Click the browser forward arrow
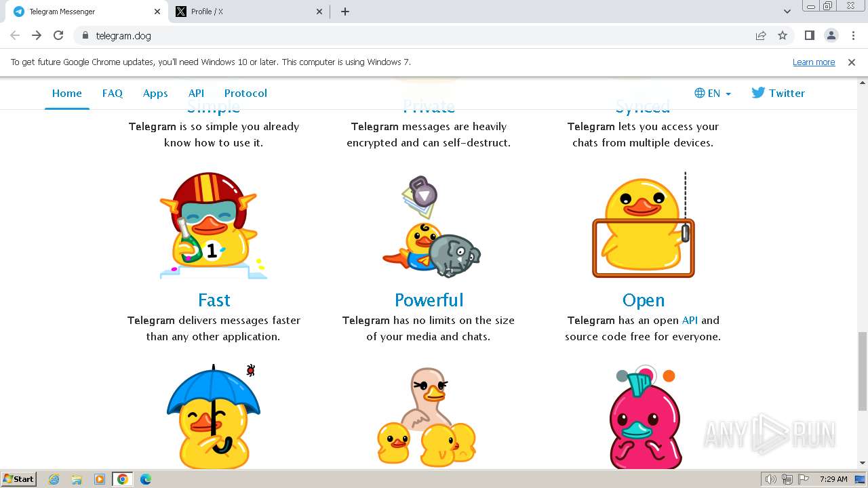The image size is (868, 488). [x=37, y=35]
